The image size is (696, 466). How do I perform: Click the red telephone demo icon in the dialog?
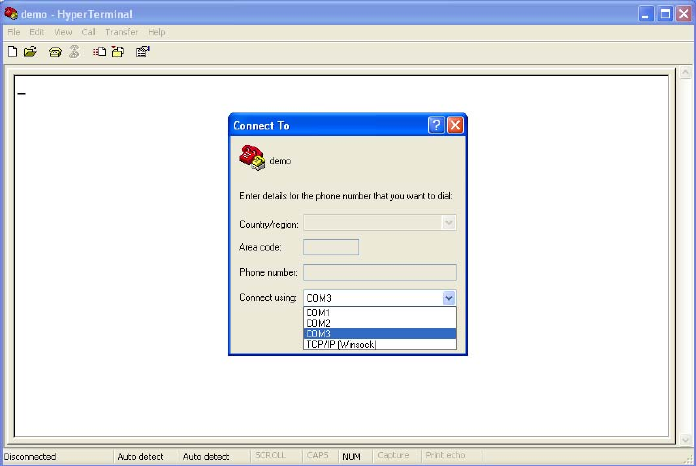[252, 158]
